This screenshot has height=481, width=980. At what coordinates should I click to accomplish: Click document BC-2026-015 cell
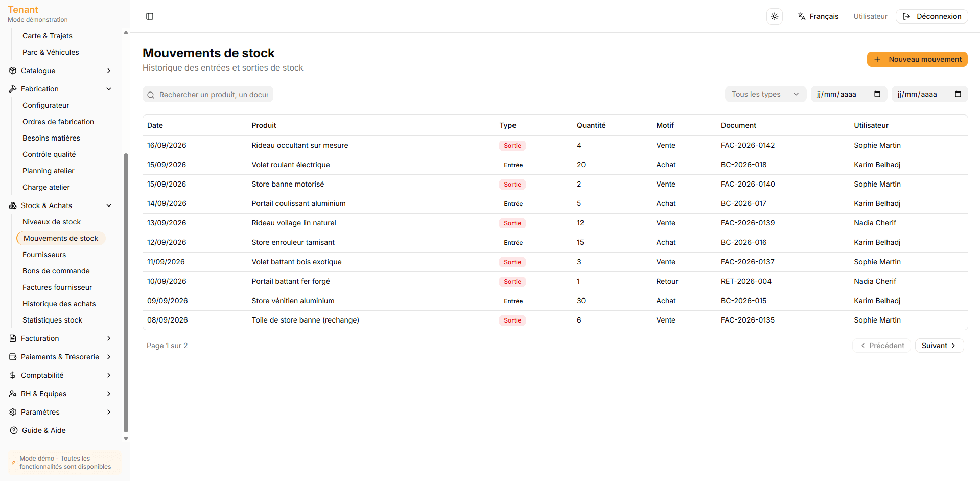743,301
